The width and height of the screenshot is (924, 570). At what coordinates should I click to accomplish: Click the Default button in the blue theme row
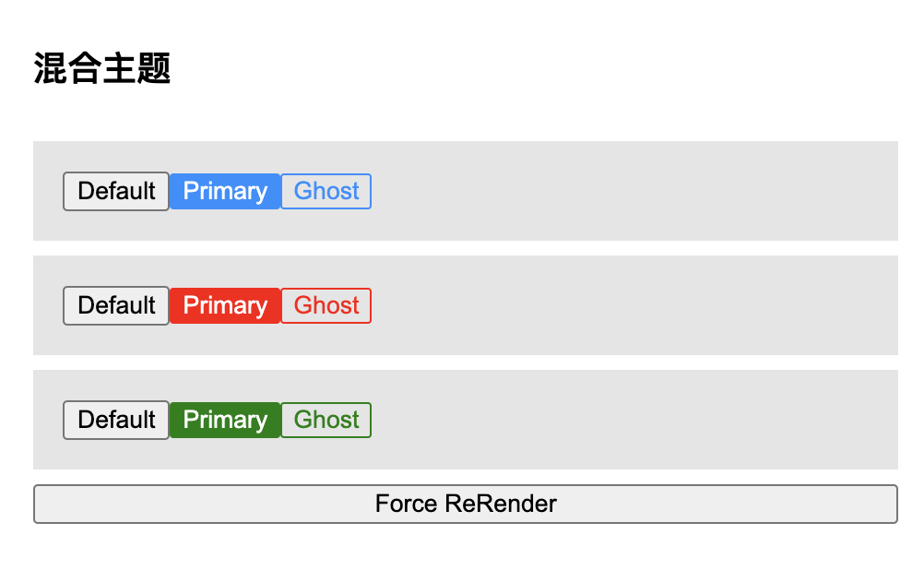116,191
